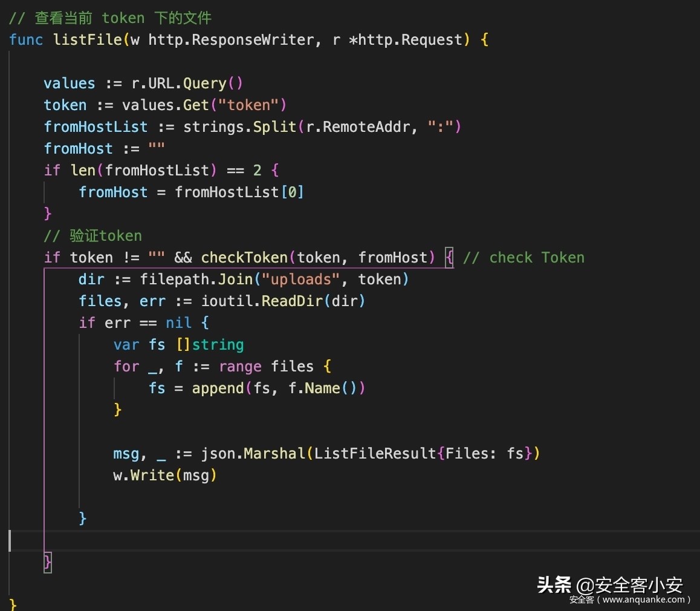Click 'http.ResponseWriter' parameter type

pyautogui.click(x=232, y=40)
